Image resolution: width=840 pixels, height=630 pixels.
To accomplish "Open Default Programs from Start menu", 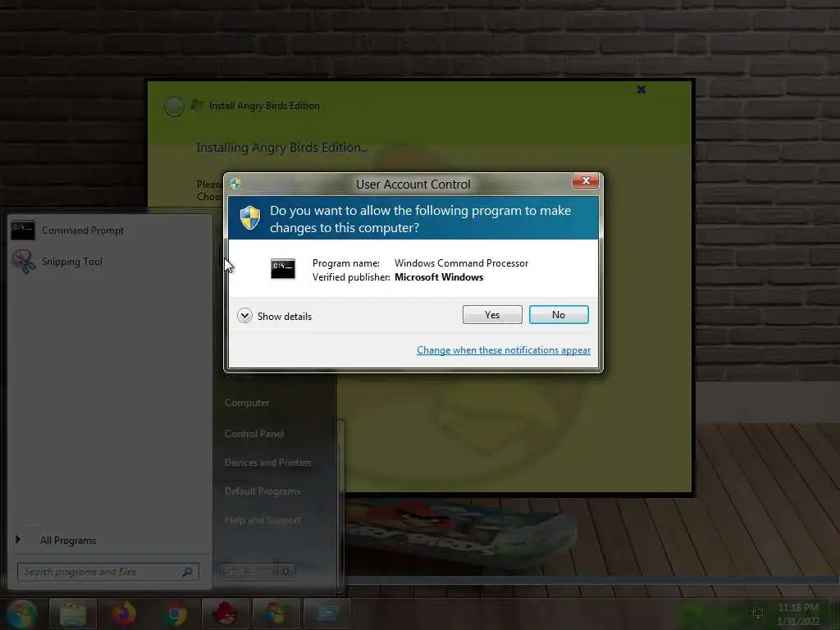I will (x=262, y=491).
